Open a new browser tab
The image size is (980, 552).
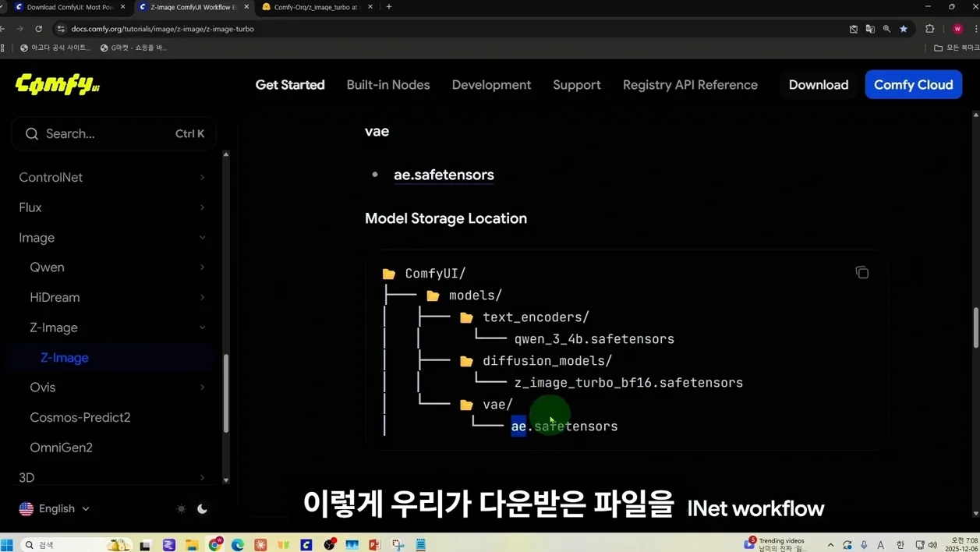click(x=389, y=7)
